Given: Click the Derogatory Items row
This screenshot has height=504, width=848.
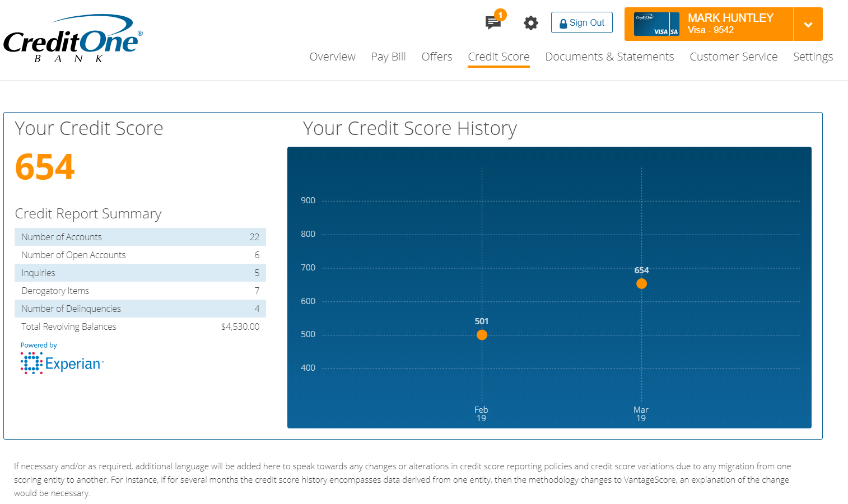Looking at the screenshot, I should (x=140, y=291).
